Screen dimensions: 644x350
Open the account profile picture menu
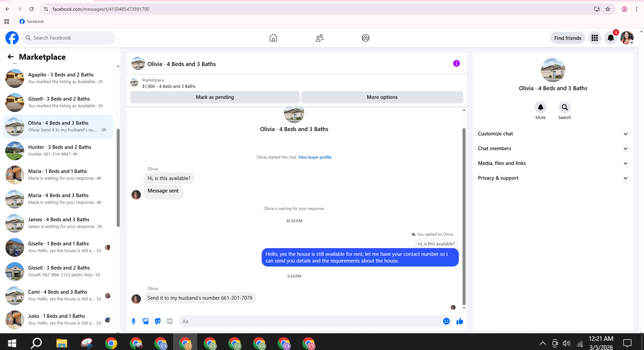[x=627, y=38]
